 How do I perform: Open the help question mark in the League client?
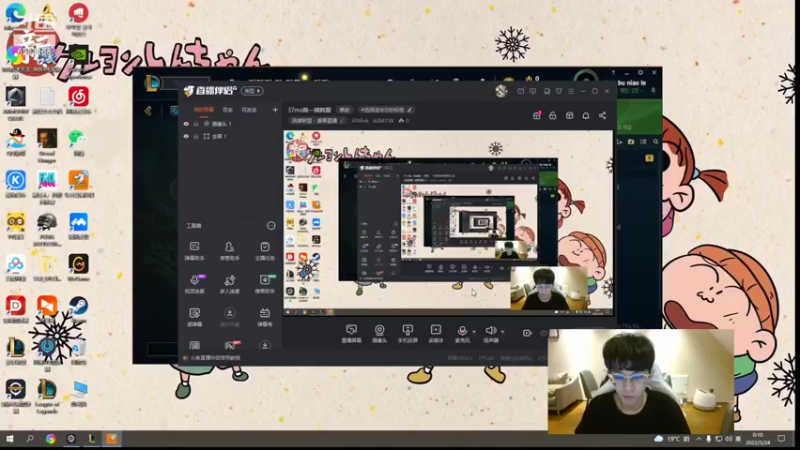(x=613, y=73)
